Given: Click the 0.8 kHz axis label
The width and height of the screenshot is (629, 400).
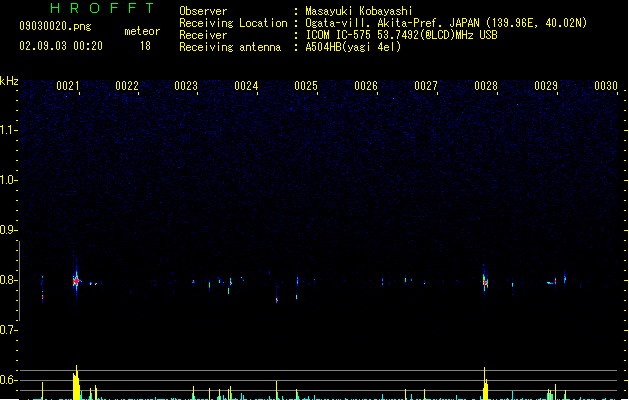Looking at the screenshot, I should coord(8,280).
